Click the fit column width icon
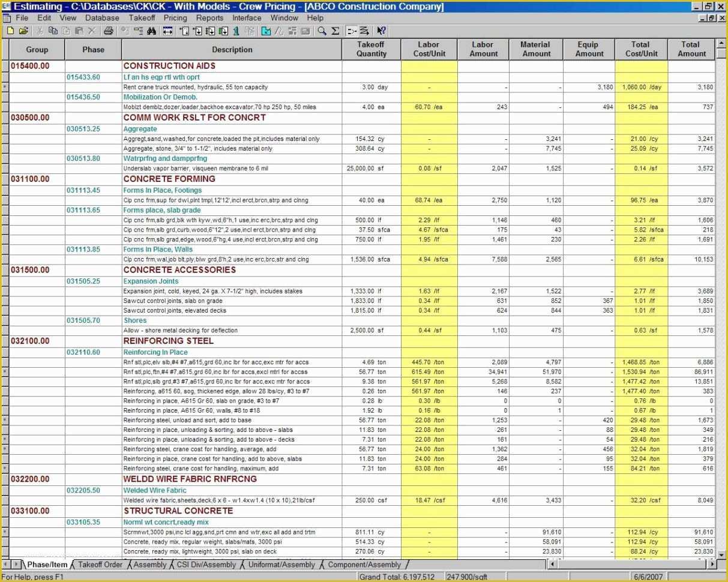728x582 pixels. pyautogui.click(x=167, y=31)
